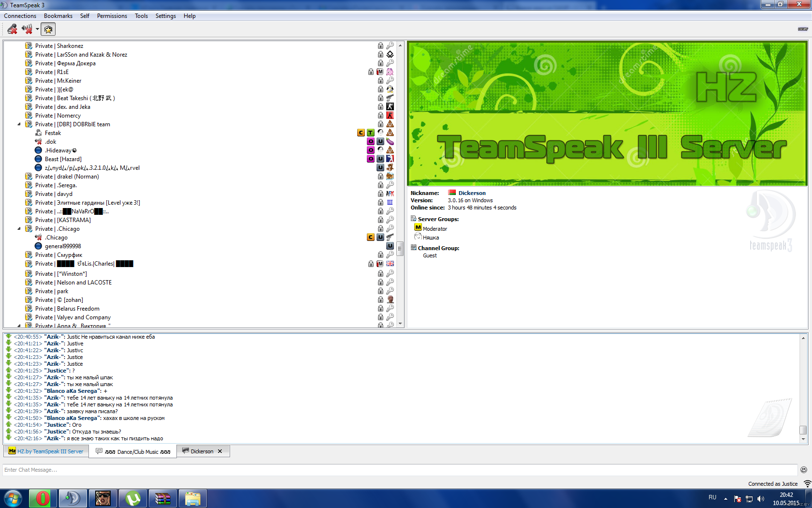The image size is (812, 508).
Task: Open the emoticon smiley picker
Action: pyautogui.click(x=804, y=470)
